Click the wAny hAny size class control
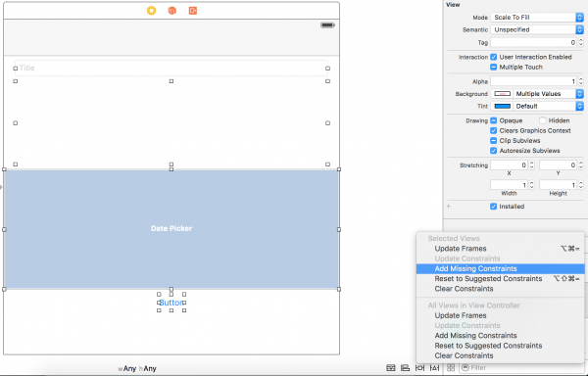Screen dimensions: 588x376 tap(137, 369)
